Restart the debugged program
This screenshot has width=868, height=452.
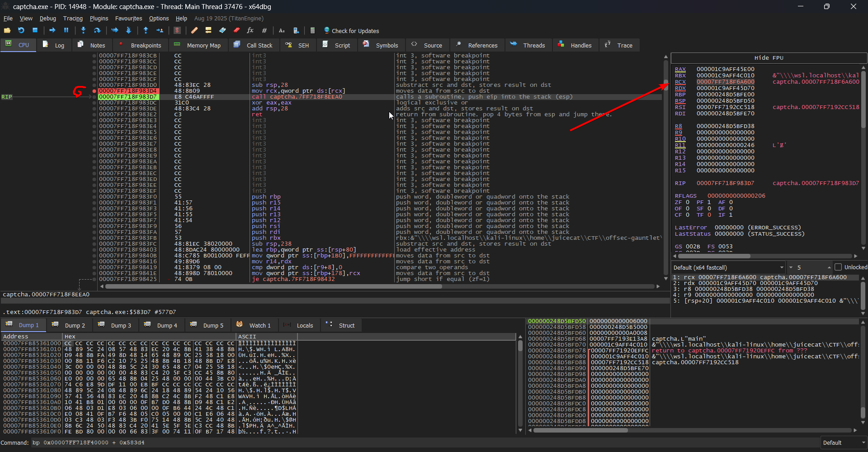point(21,30)
